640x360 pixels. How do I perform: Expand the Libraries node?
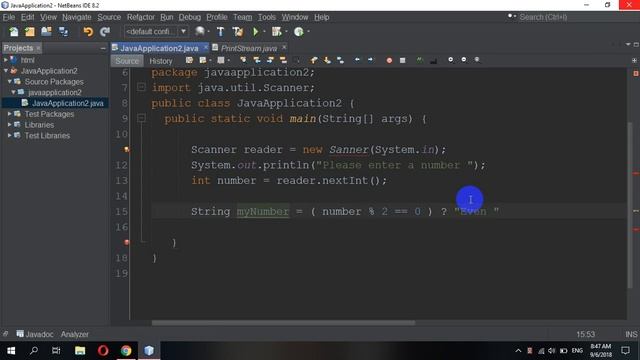click(9, 124)
